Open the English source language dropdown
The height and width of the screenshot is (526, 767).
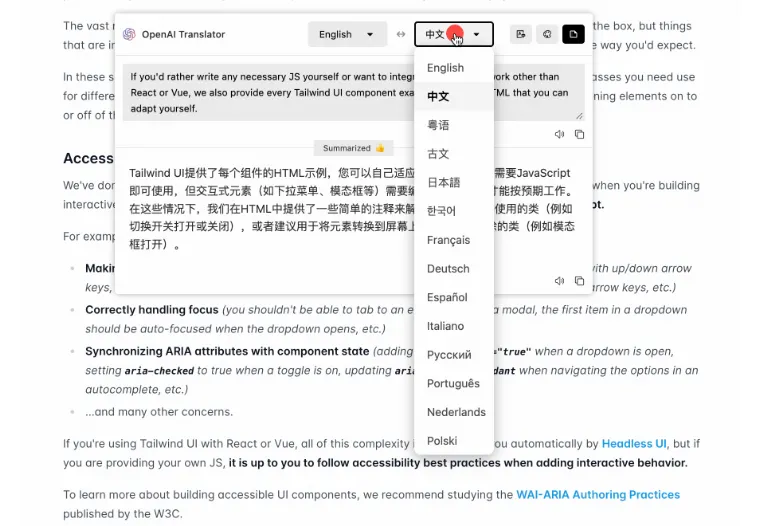click(x=347, y=34)
